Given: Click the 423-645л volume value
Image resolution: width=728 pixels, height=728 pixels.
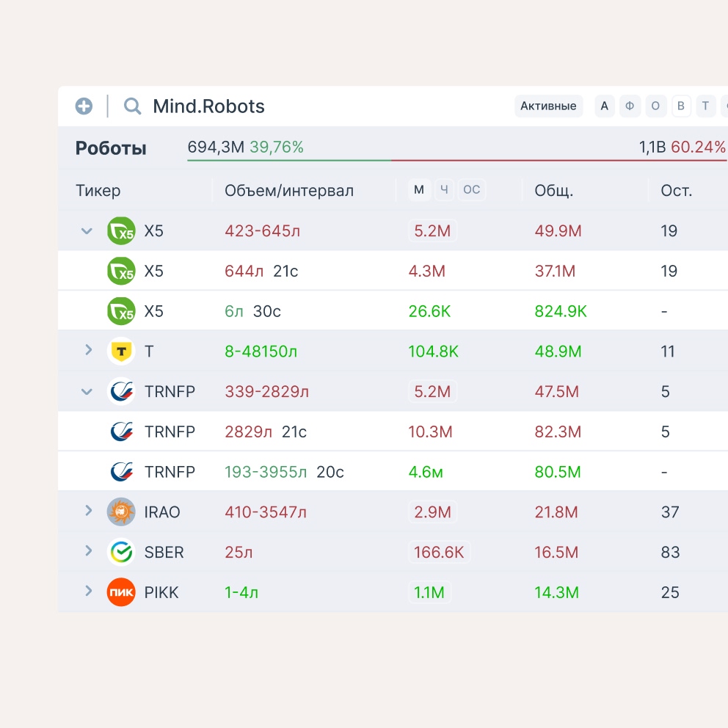Looking at the screenshot, I should coord(262,230).
